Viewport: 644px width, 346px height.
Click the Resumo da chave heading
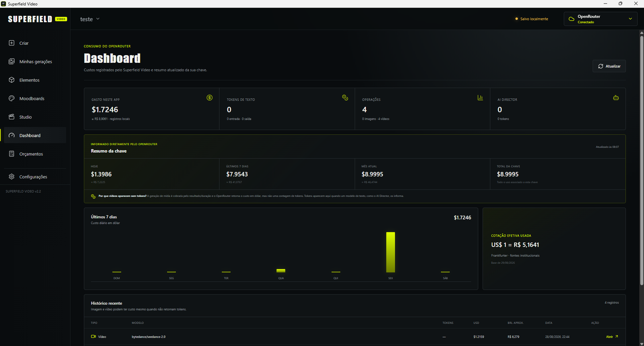pos(109,151)
